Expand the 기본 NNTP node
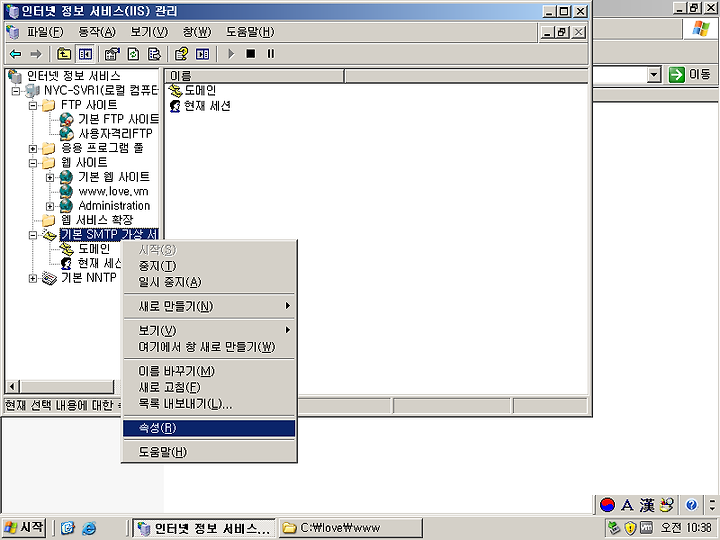Viewport: 720px width, 540px height. coord(33,278)
